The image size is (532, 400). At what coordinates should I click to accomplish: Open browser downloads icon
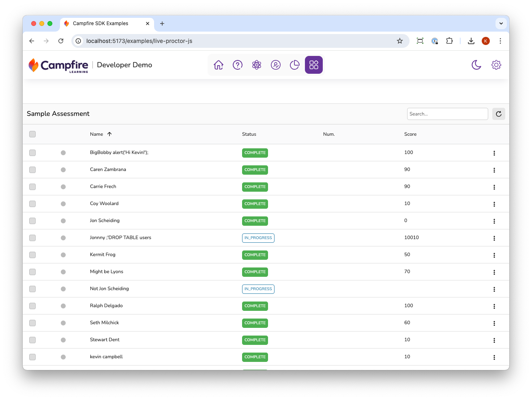click(x=471, y=41)
